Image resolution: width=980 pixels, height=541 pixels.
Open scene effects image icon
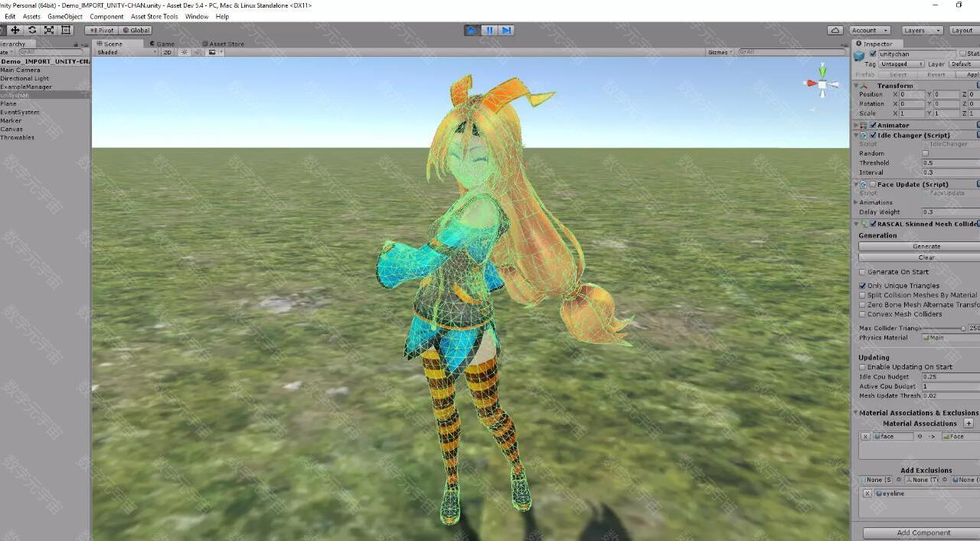click(x=214, y=52)
